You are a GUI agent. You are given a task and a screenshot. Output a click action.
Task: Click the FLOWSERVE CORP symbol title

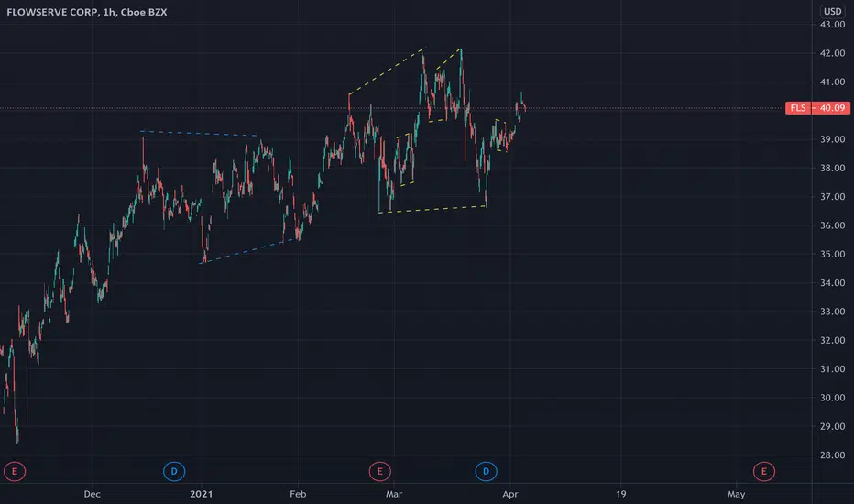click(52, 12)
